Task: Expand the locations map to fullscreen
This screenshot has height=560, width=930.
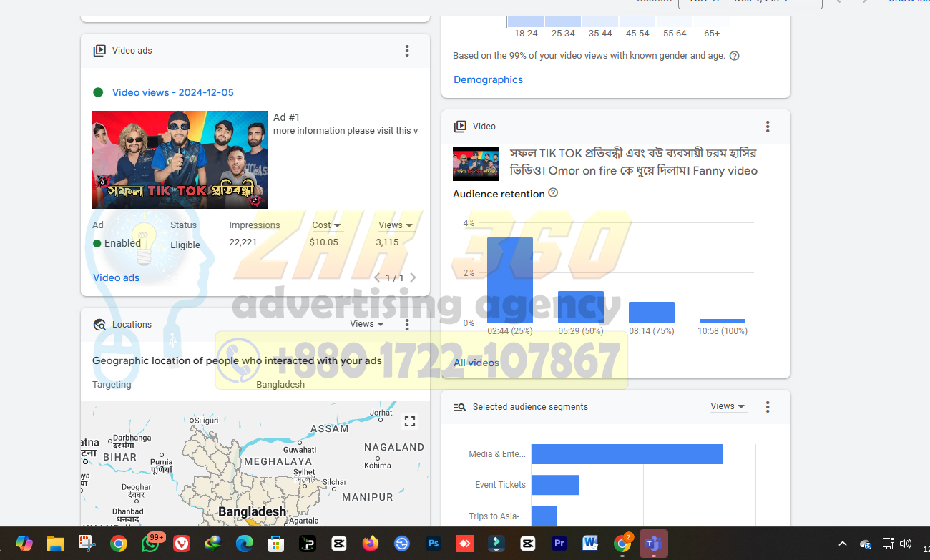Action: click(x=410, y=421)
